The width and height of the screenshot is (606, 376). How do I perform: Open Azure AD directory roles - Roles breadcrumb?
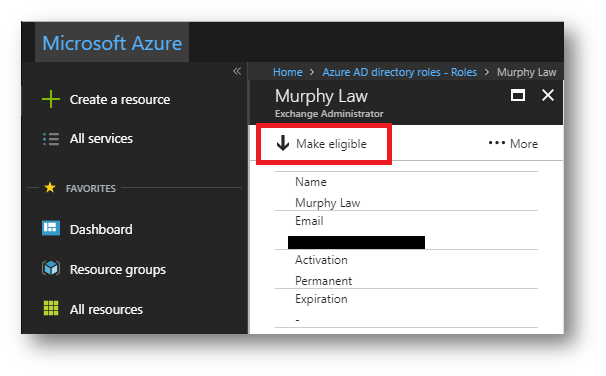pyautogui.click(x=400, y=72)
